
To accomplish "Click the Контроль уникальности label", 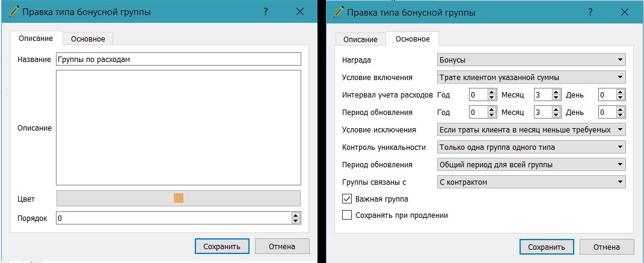I will pos(384,147).
